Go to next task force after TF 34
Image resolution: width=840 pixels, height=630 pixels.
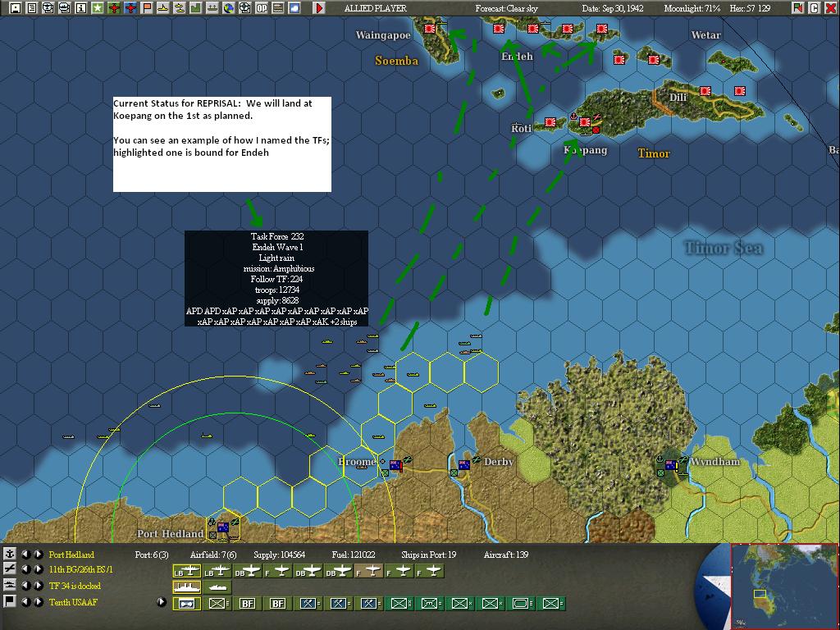[x=39, y=586]
